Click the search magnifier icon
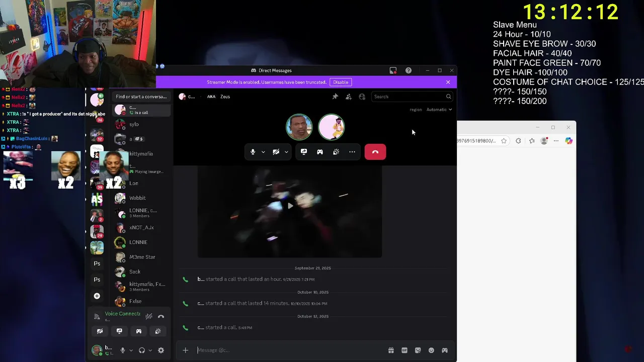 (448, 97)
